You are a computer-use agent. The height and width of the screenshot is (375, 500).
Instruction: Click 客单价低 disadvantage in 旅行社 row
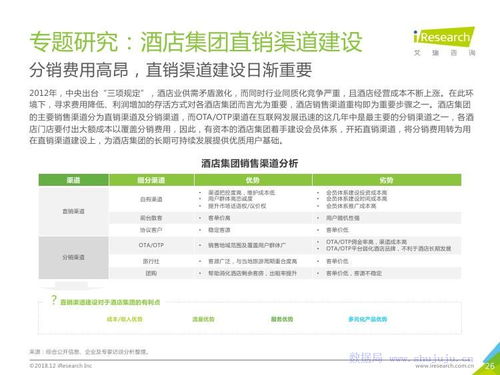click(x=337, y=261)
